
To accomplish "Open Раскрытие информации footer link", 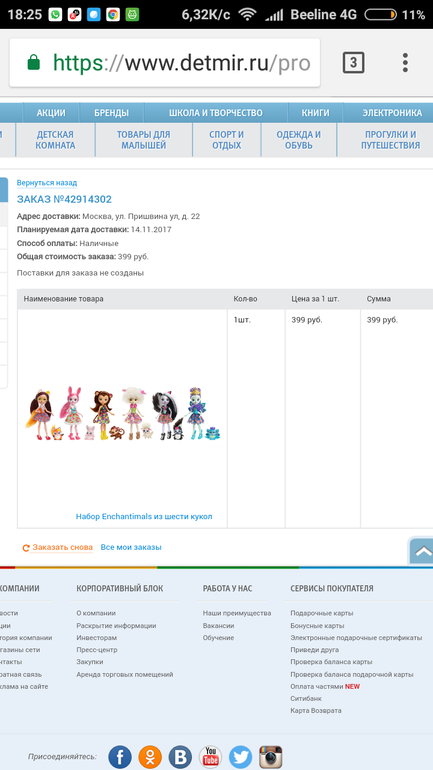I will [116, 626].
